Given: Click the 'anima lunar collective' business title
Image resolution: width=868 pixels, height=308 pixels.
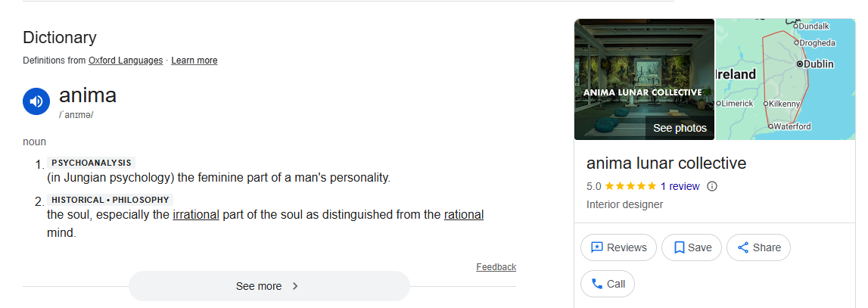Looking at the screenshot, I should coord(666,163).
